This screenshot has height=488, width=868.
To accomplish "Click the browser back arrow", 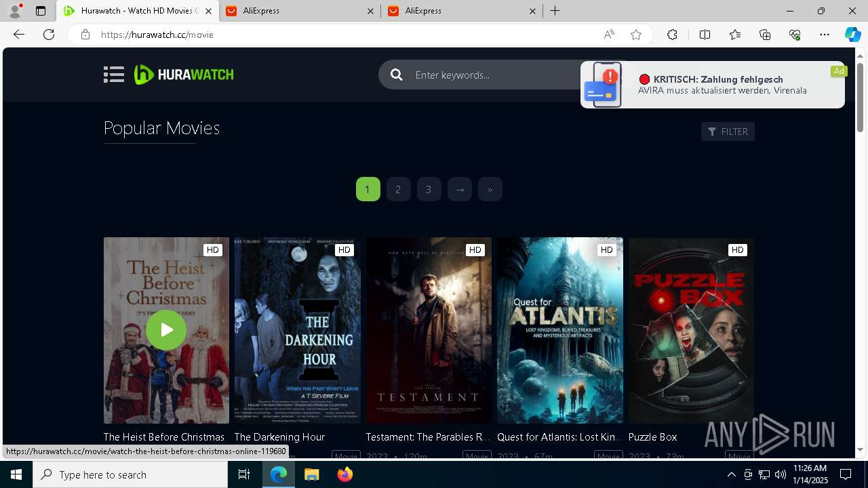I will click(x=19, y=35).
